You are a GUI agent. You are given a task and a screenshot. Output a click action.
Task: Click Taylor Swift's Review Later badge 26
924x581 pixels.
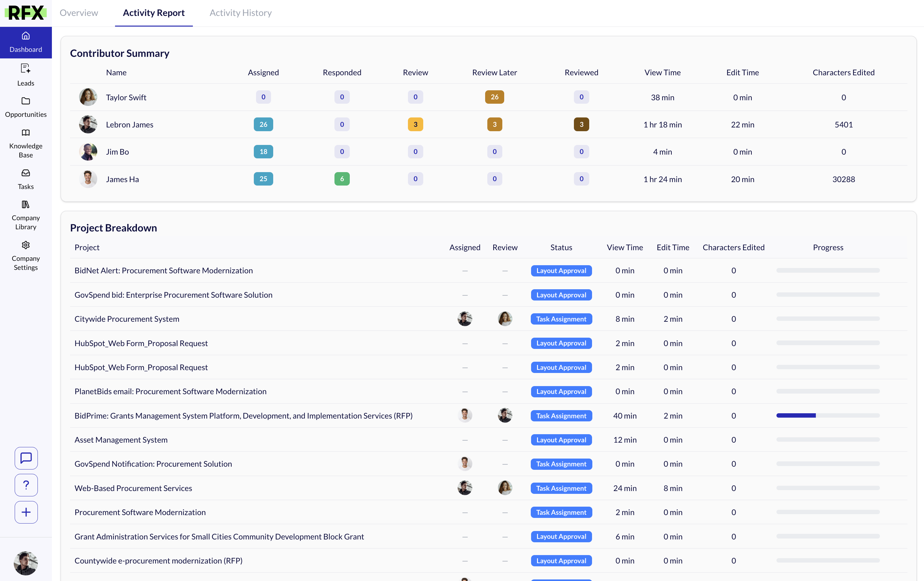point(494,97)
